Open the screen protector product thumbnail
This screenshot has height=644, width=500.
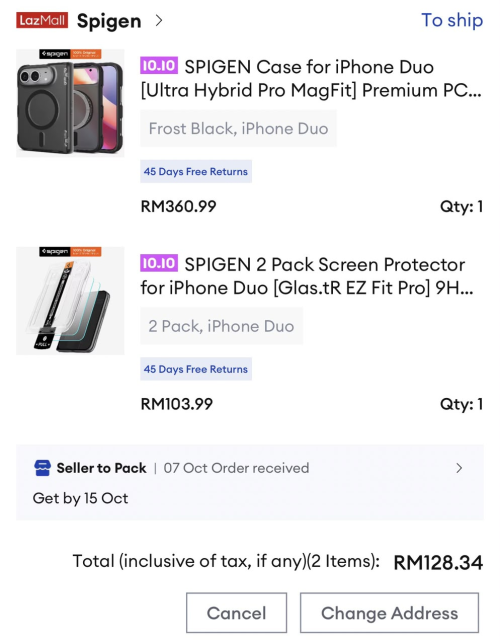70,301
